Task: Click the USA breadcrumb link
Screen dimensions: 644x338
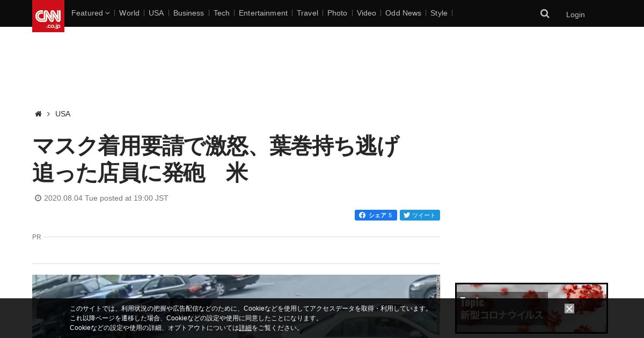Action: [x=63, y=114]
